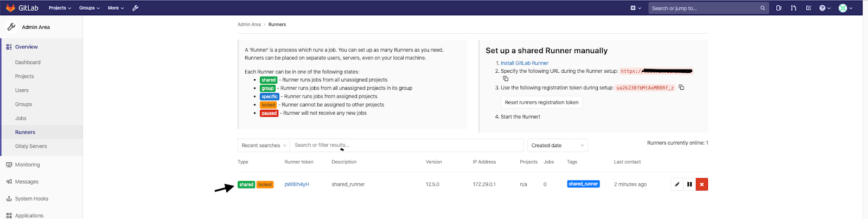Click the 2 minutes ago last contact

(630, 184)
